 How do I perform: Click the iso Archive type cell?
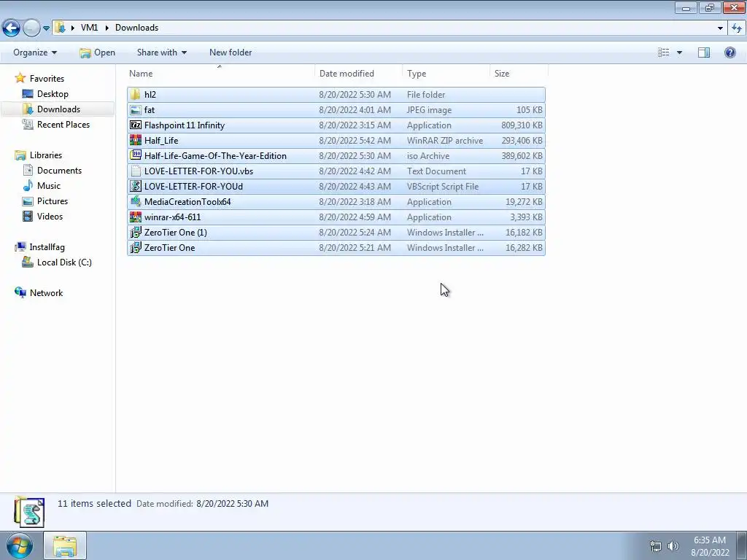(x=427, y=156)
